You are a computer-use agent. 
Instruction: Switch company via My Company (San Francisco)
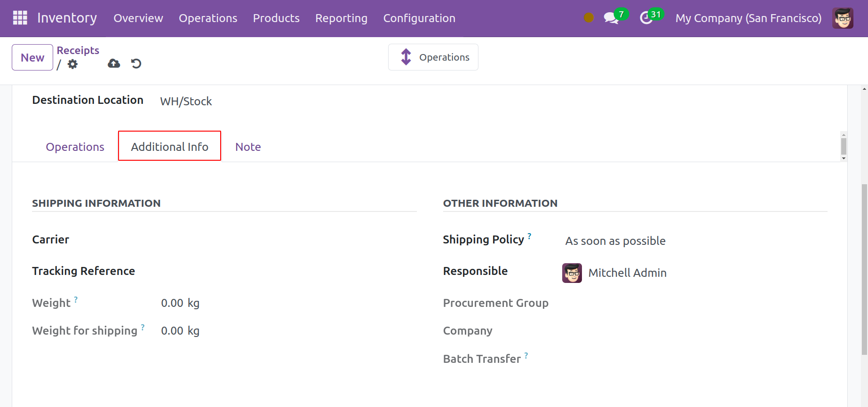(748, 18)
